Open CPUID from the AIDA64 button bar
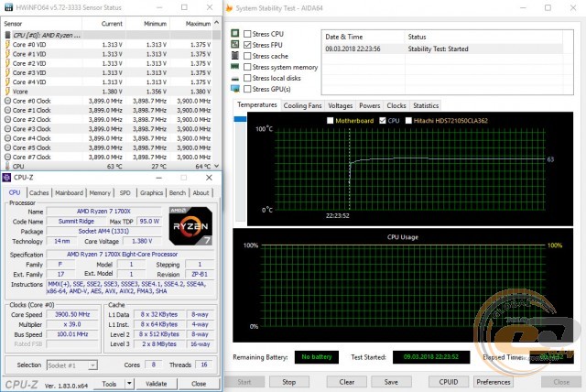Viewport: 586px width, 392px height. 449,382
